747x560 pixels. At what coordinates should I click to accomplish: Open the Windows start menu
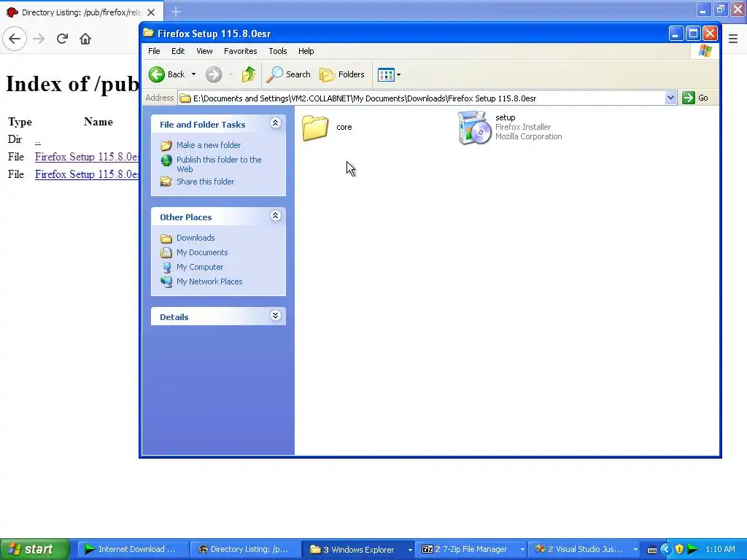click(x=35, y=549)
